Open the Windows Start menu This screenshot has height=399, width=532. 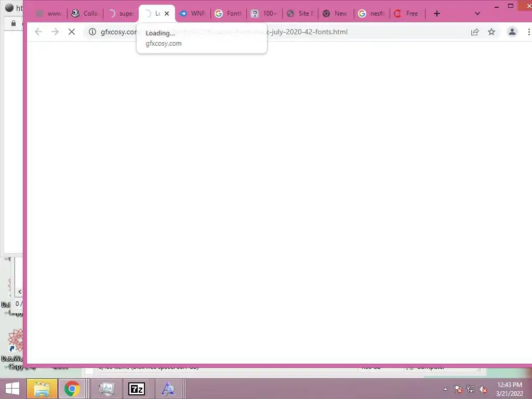click(12, 389)
